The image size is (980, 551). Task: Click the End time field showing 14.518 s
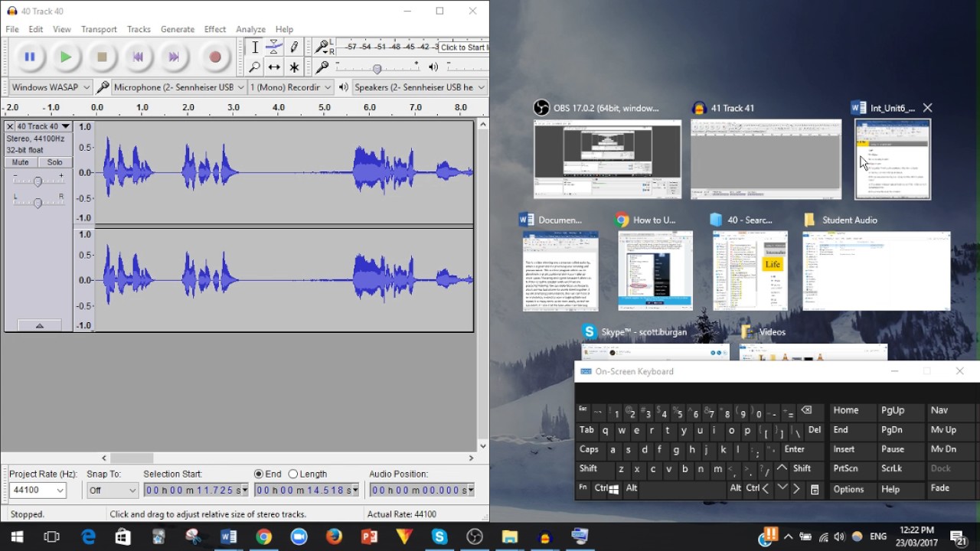coord(306,490)
